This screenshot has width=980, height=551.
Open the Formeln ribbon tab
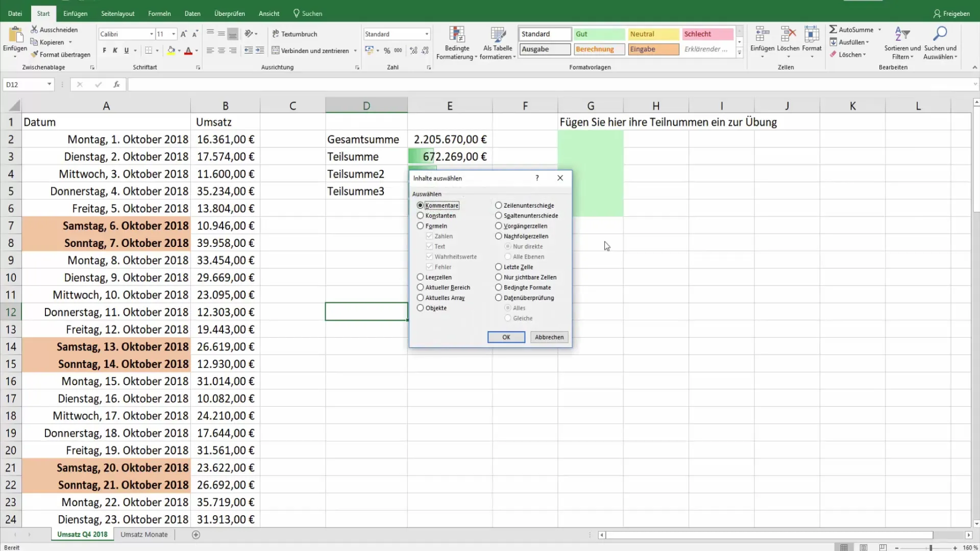click(159, 13)
